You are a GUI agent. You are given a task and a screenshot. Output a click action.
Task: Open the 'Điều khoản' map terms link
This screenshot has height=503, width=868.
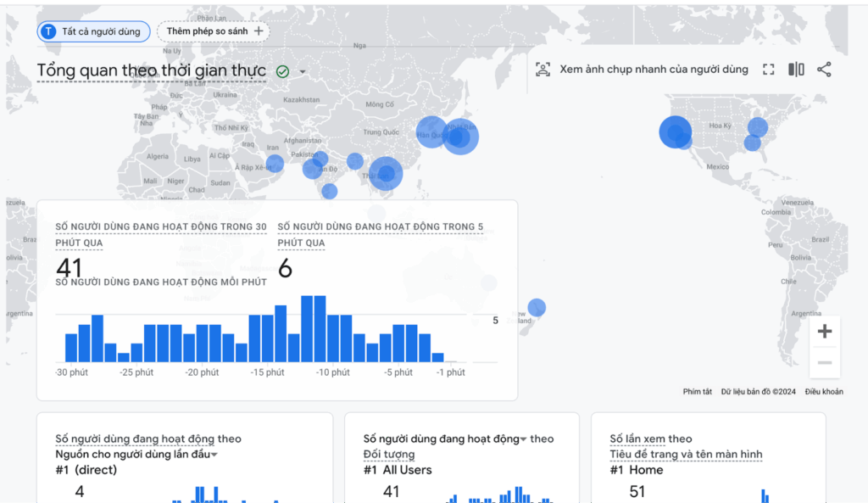824,392
